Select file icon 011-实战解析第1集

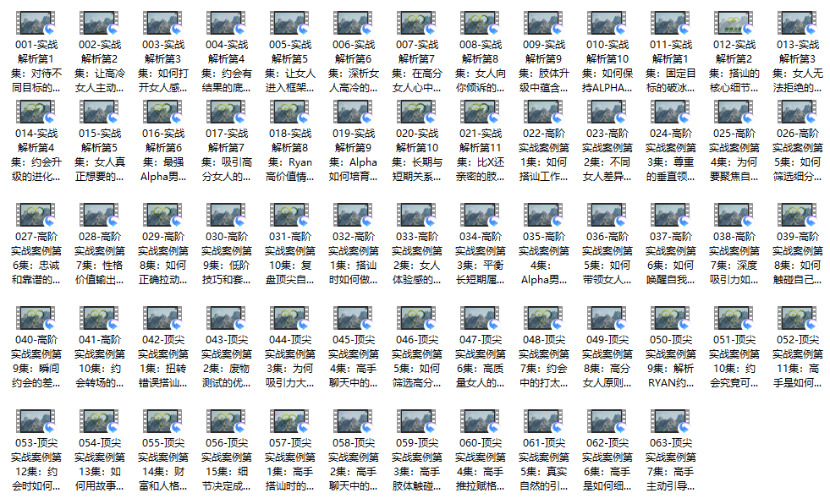click(671, 24)
